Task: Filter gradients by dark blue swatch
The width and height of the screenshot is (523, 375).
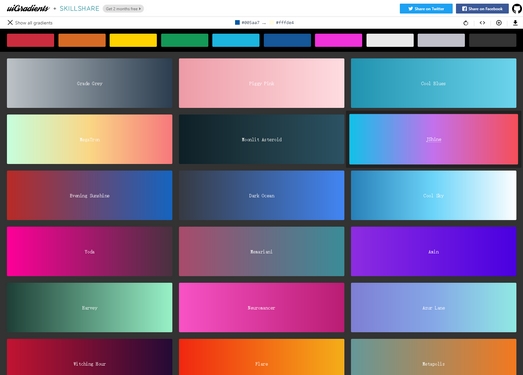Action: point(287,40)
